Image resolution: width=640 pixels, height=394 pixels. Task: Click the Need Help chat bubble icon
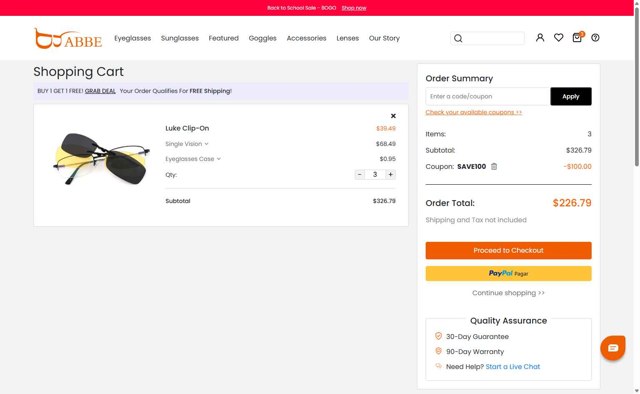[439, 366]
